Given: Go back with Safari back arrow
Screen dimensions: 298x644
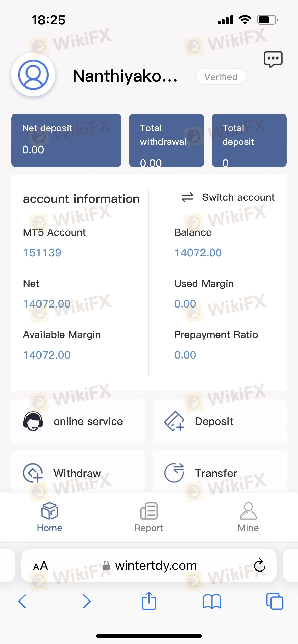Looking at the screenshot, I should pyautogui.click(x=22, y=601).
